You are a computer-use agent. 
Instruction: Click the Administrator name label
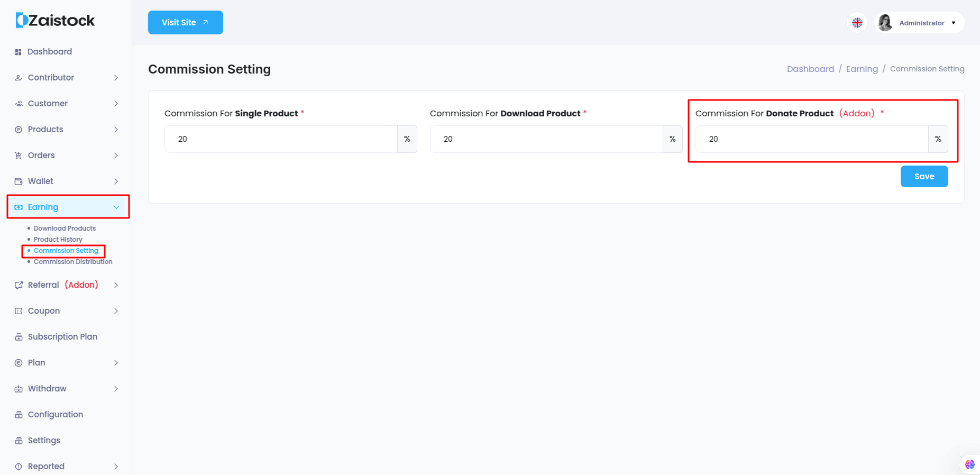click(921, 23)
